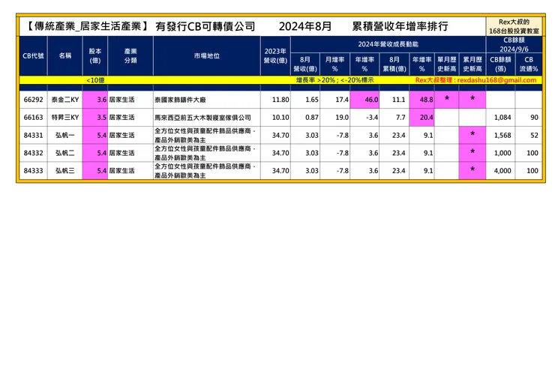Click the 累積營收年增率排行 title text
This screenshot has height=392, width=555.
tap(400, 26)
